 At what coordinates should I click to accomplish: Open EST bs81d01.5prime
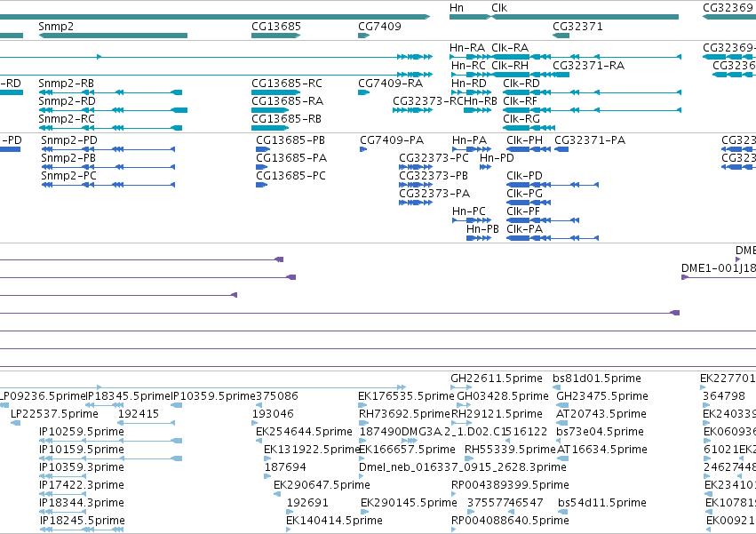(597, 379)
